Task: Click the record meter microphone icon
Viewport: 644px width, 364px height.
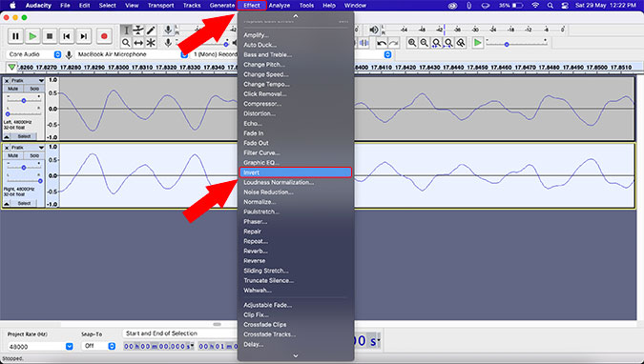Action: click(x=168, y=30)
